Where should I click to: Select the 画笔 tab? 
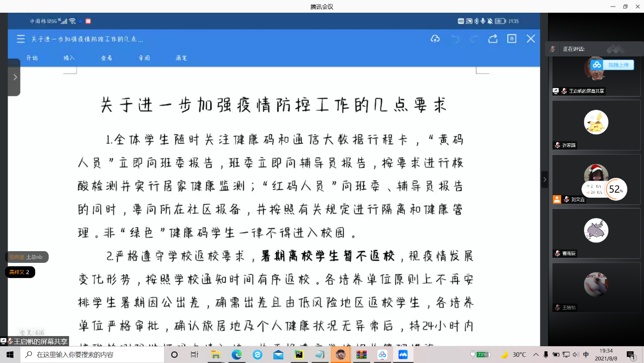(x=181, y=58)
